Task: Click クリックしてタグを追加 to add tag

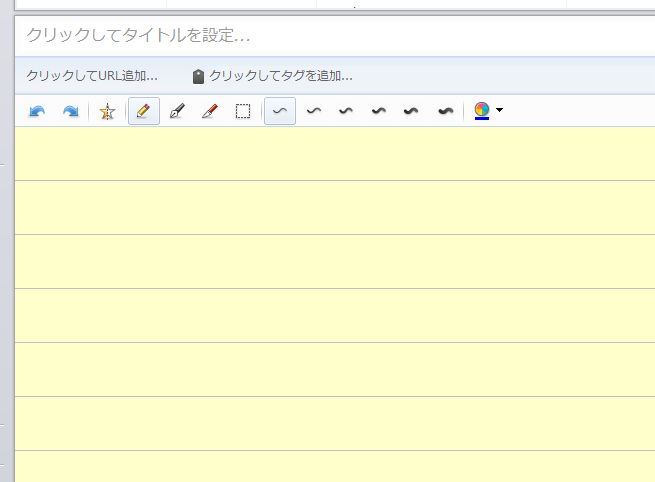Action: click(281, 76)
